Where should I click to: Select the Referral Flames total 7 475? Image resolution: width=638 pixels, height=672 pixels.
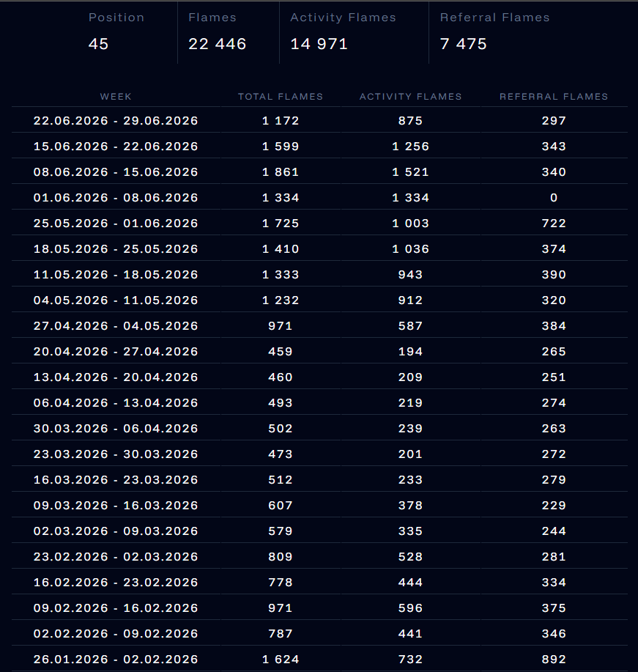point(463,44)
